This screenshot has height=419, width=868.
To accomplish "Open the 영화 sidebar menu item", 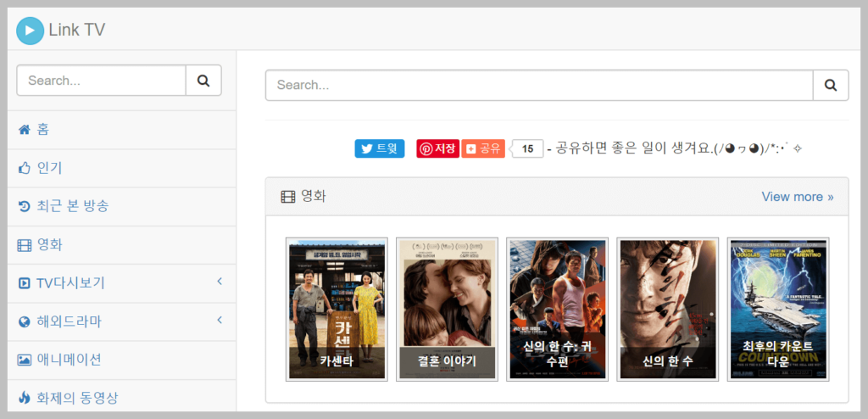I will 122,244.
